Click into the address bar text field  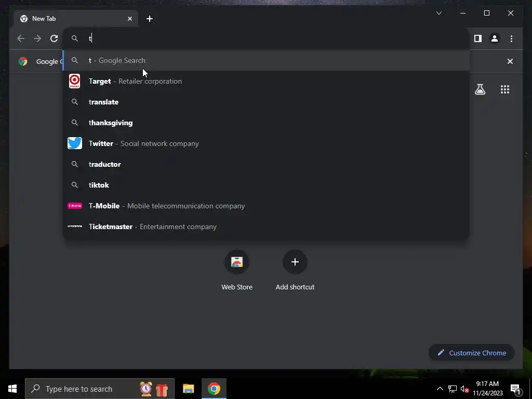[267, 38]
